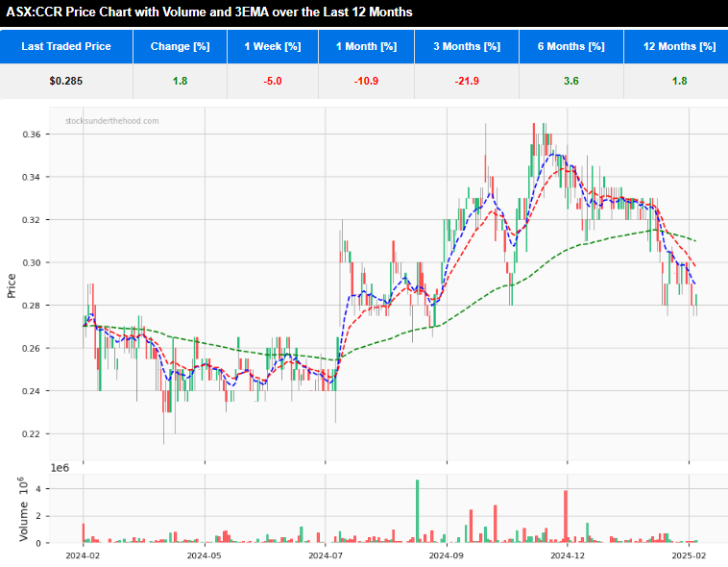Click the 2024-12 date axis label
This screenshot has height=567, width=728.
[568, 555]
